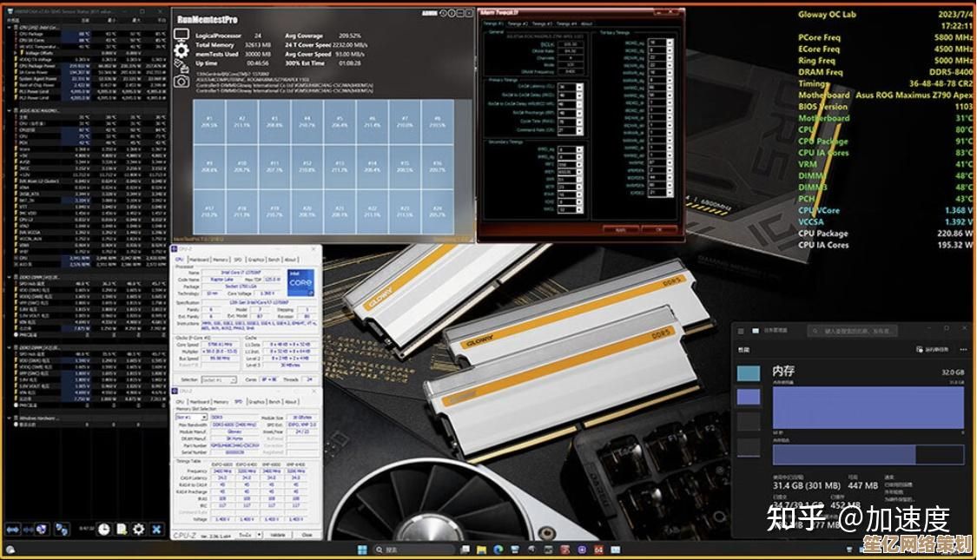
Task: Click the second double-arrow icon in HWiNFO toolbar
Action: coord(28,530)
